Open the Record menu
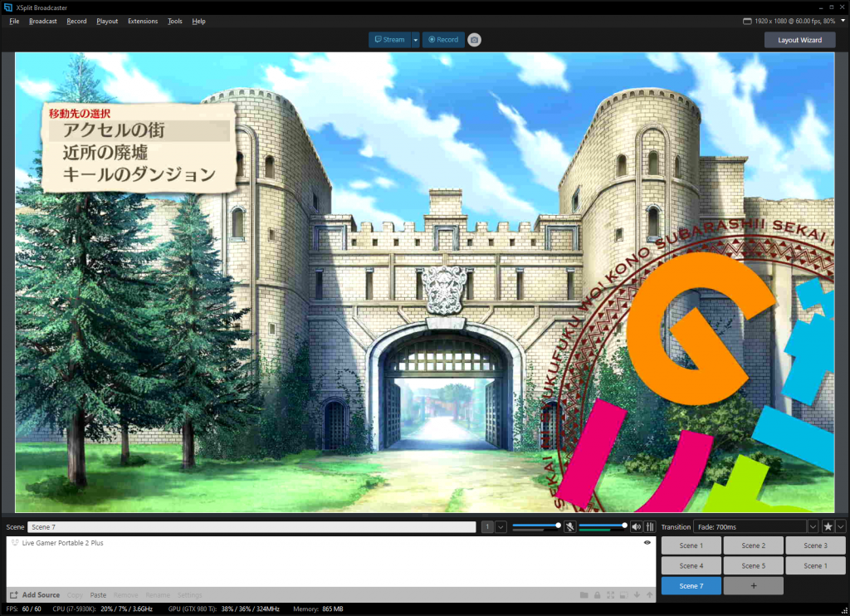Viewport: 850px width, 616px height. tap(76, 21)
